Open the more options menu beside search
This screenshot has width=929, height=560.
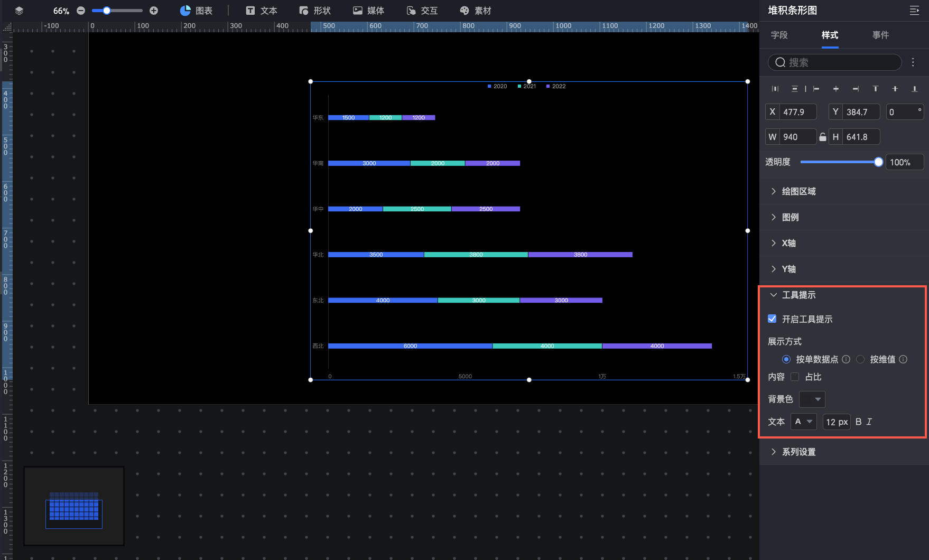tap(913, 62)
